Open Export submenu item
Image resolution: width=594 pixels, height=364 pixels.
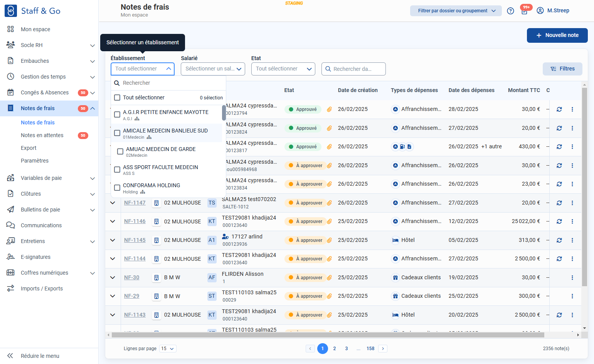tap(29, 148)
